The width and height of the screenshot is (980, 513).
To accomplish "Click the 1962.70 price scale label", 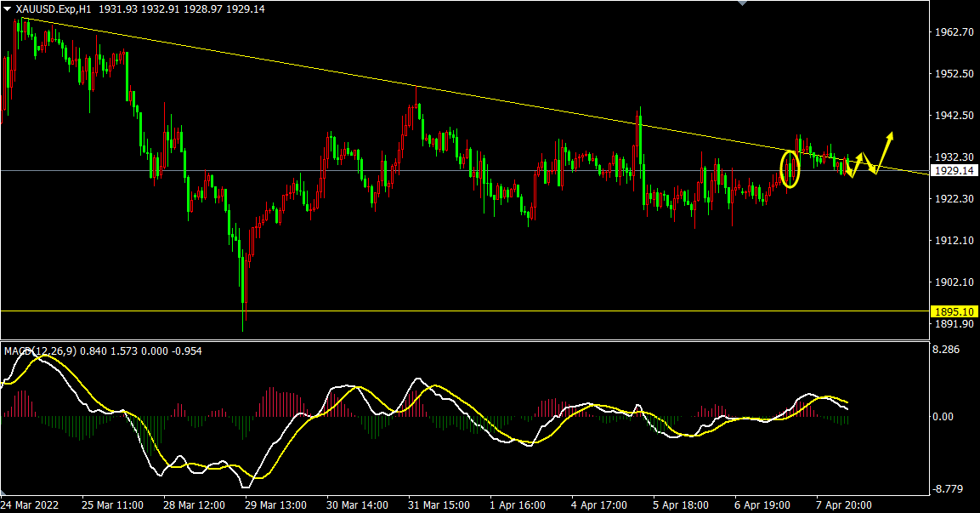I will point(953,32).
